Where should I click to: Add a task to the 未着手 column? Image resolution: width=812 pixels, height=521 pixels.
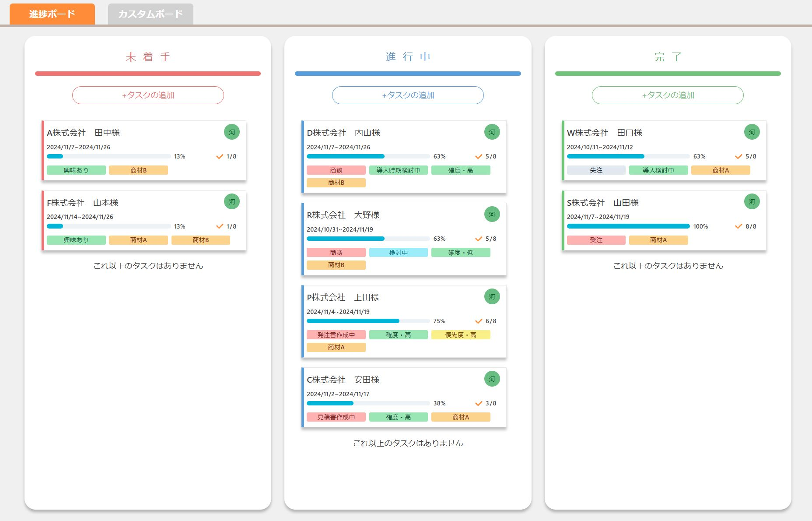tap(148, 95)
